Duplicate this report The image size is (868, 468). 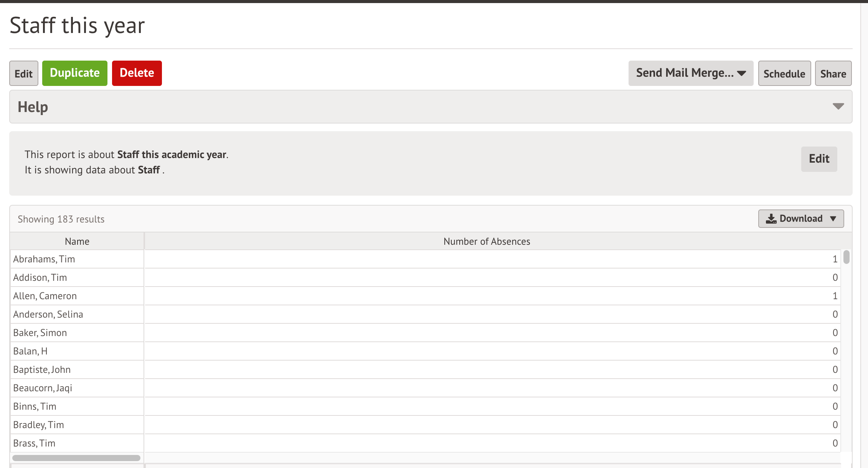(x=75, y=73)
